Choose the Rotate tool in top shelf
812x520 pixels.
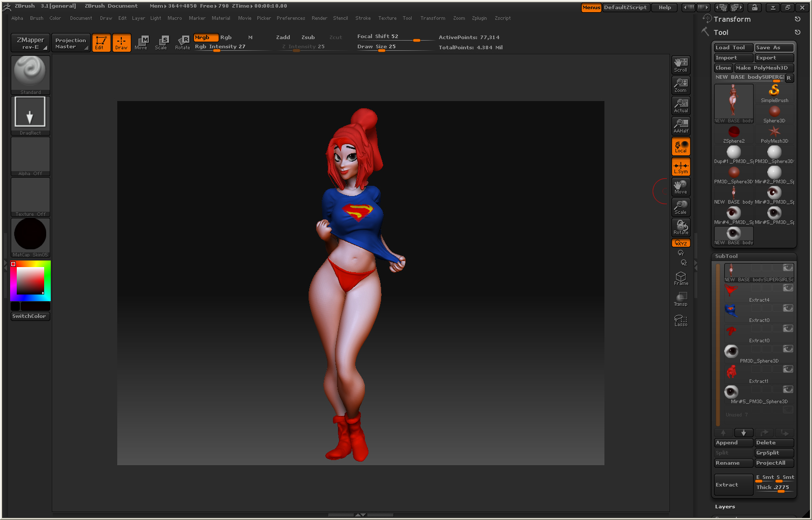(183, 43)
